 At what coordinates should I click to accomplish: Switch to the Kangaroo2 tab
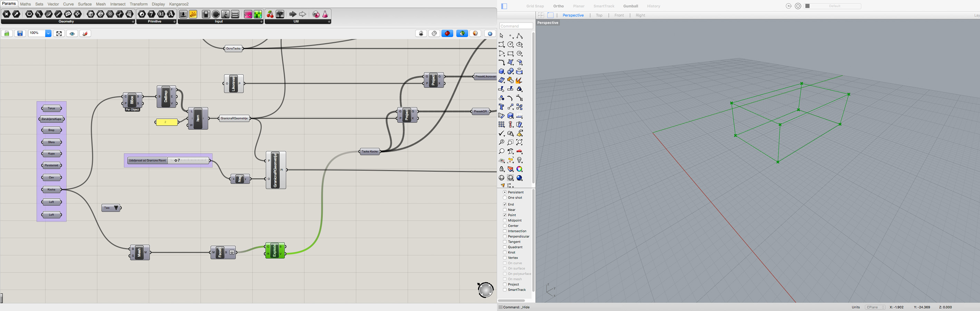coord(179,4)
